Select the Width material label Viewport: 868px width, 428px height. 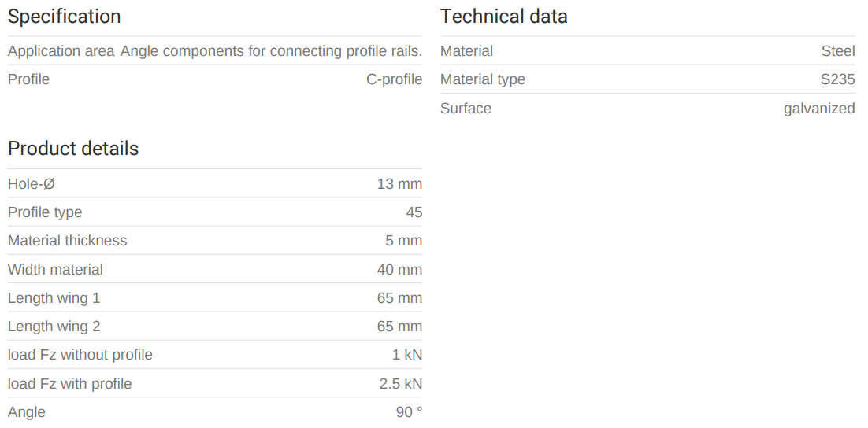tap(55, 270)
